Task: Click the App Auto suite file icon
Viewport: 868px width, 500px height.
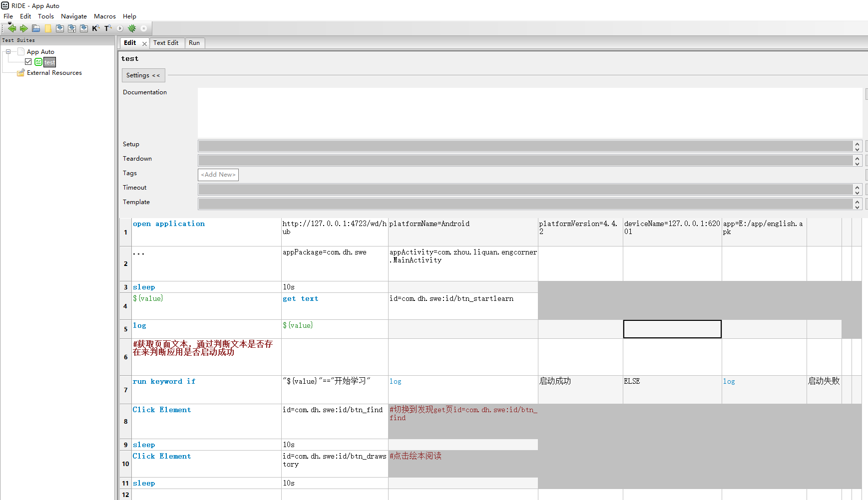Action: coord(21,51)
